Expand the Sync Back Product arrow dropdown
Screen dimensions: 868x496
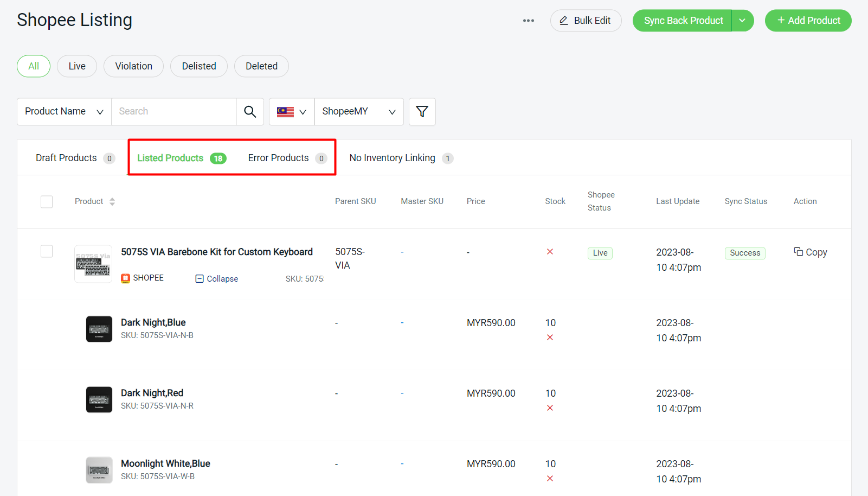coord(742,21)
